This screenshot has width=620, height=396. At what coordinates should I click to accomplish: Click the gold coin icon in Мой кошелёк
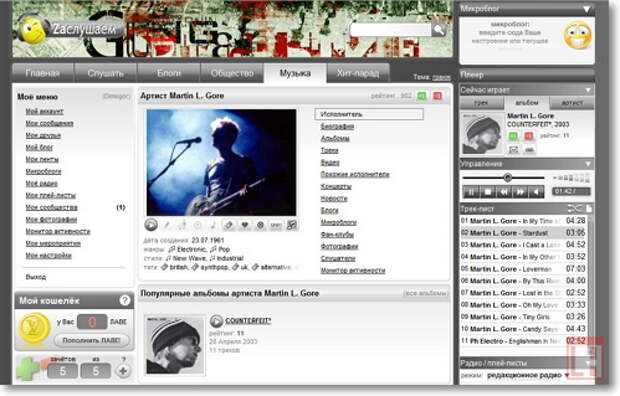35,329
